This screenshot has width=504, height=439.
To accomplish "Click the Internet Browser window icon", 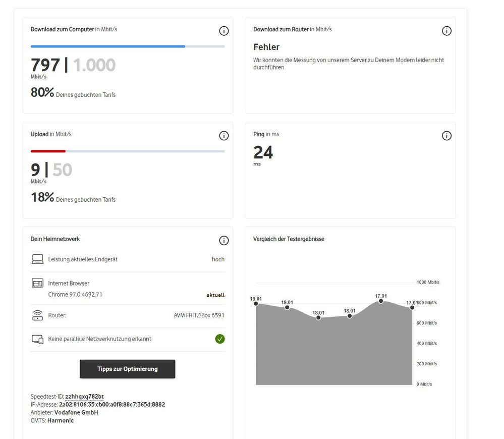I will [37, 283].
